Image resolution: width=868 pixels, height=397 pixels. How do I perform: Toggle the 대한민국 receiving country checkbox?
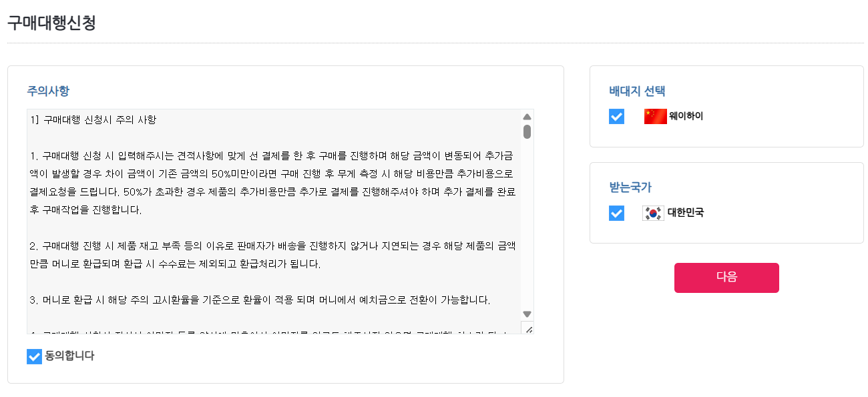[x=616, y=214]
